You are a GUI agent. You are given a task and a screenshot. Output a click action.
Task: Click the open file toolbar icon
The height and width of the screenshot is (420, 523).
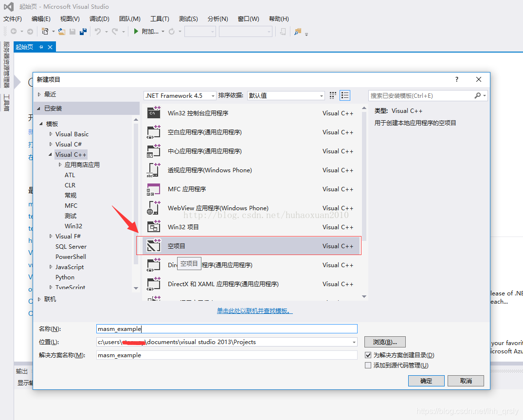(62, 31)
